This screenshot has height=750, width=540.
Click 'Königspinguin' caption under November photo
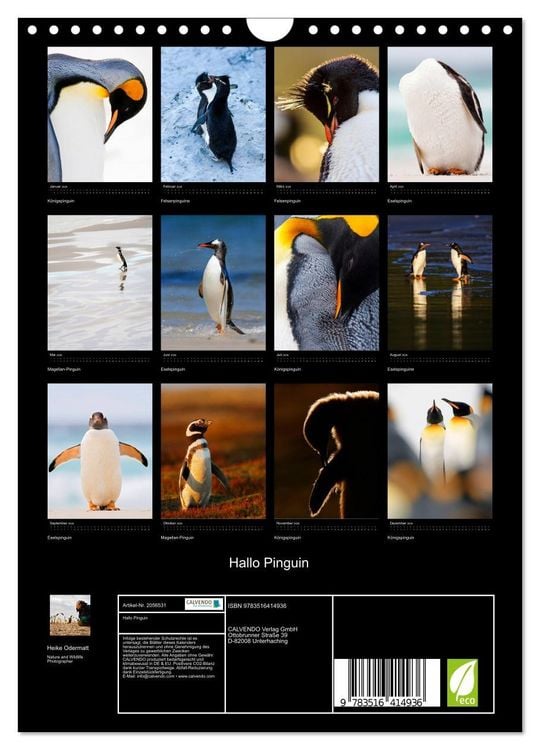pyautogui.click(x=288, y=538)
